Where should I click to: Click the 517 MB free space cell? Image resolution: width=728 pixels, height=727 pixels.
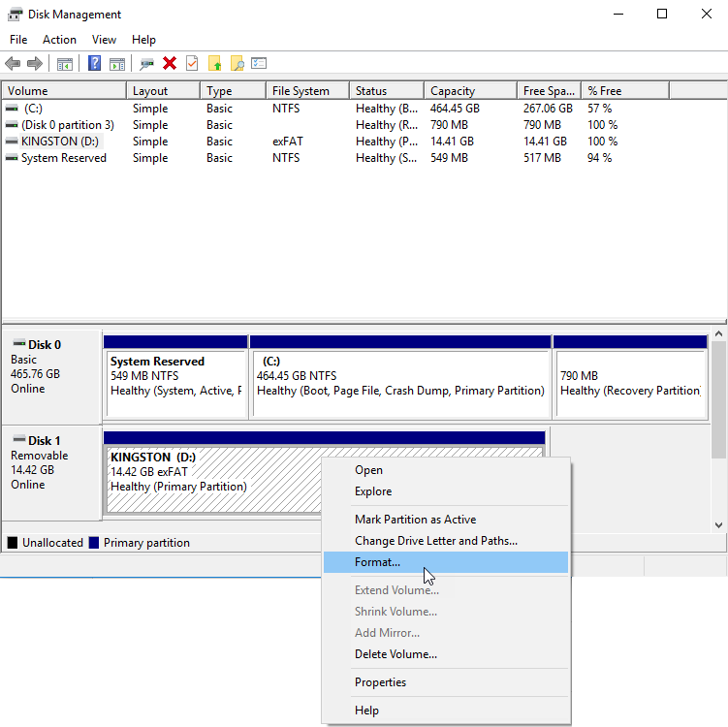pyautogui.click(x=542, y=158)
